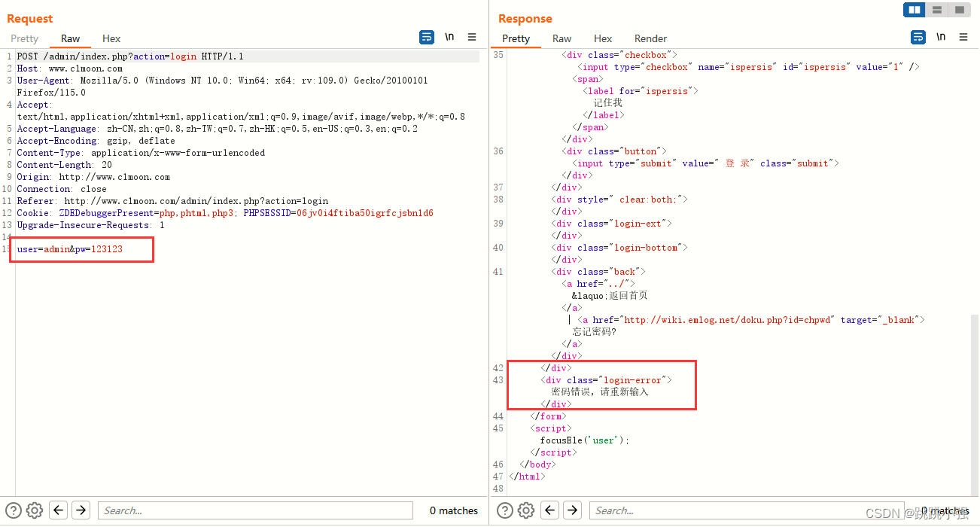The width and height of the screenshot is (980, 527).
Task: Select Pretty tab in Response panel
Action: pos(516,38)
